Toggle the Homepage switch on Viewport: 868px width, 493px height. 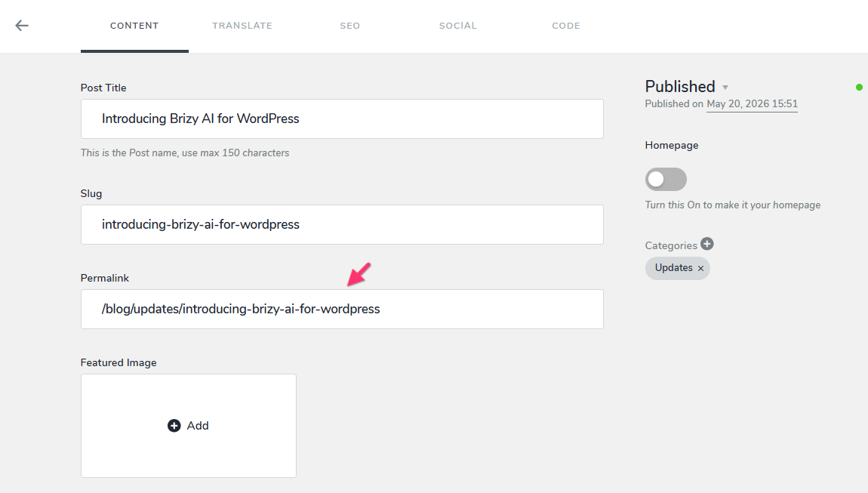666,179
